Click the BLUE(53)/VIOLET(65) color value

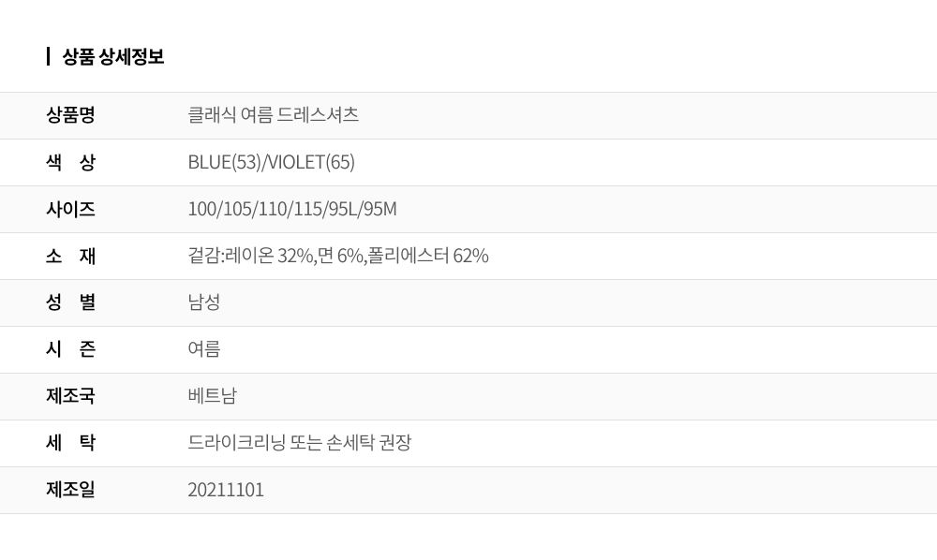tap(272, 162)
